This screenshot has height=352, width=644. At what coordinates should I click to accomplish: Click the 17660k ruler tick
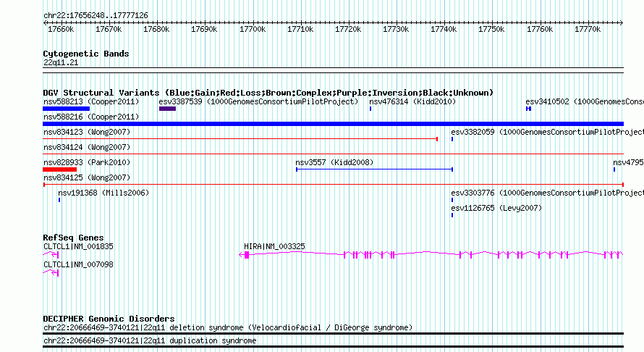(x=61, y=29)
